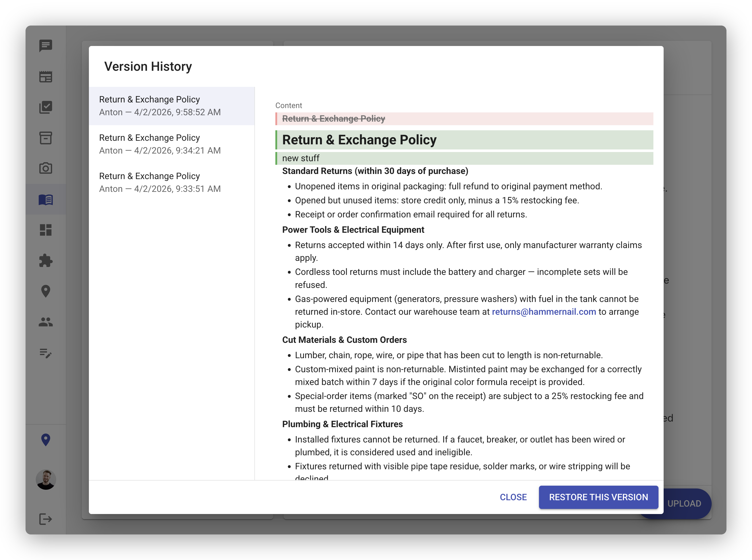The height and width of the screenshot is (560, 752).
Task: Click the CLOSE button
Action: [x=513, y=497]
